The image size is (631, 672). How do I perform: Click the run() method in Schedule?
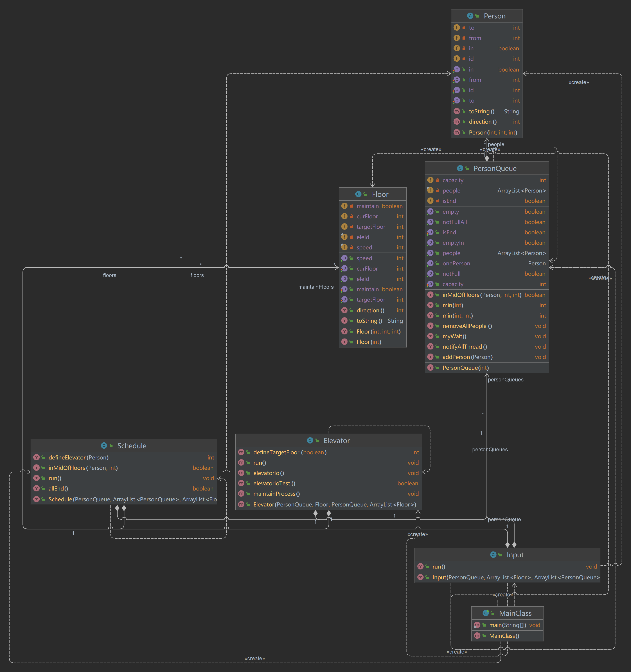[124, 478]
